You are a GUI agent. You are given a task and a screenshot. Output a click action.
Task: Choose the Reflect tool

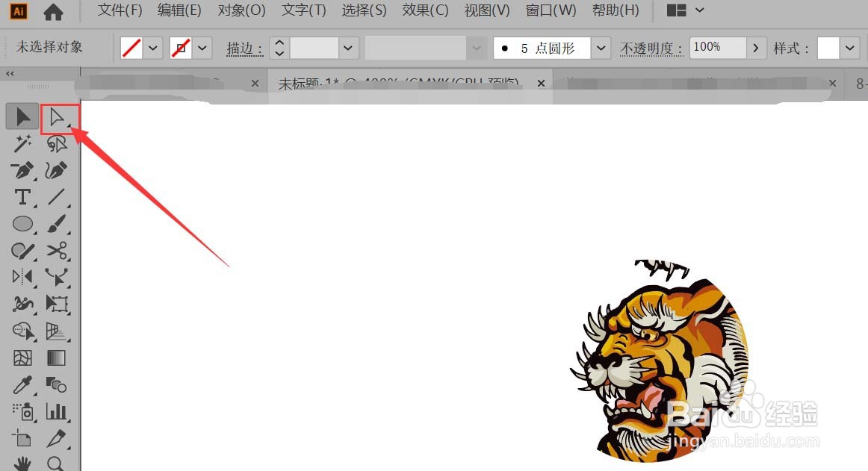(x=22, y=277)
